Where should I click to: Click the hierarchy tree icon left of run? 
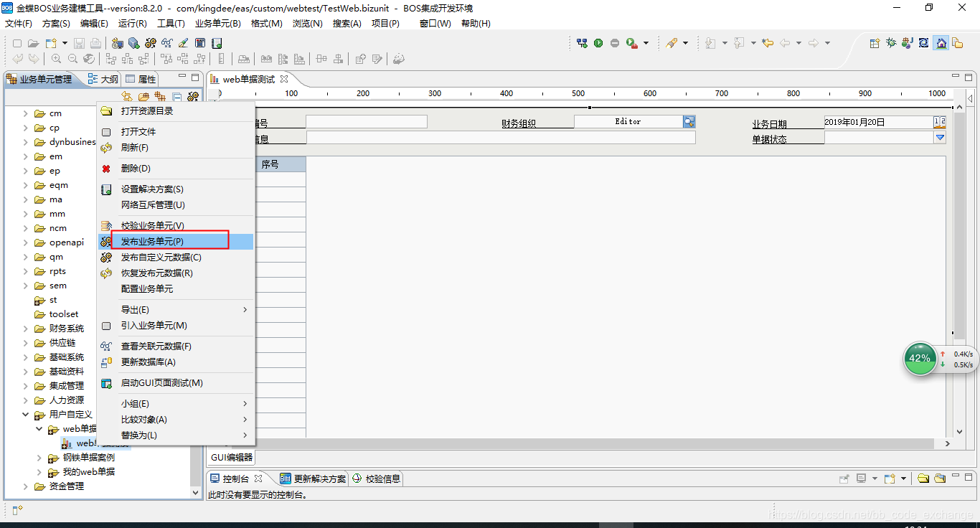point(582,43)
